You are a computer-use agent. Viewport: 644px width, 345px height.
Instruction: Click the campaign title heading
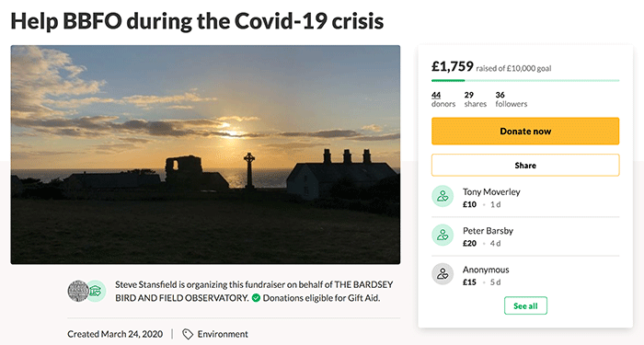pos(197,21)
